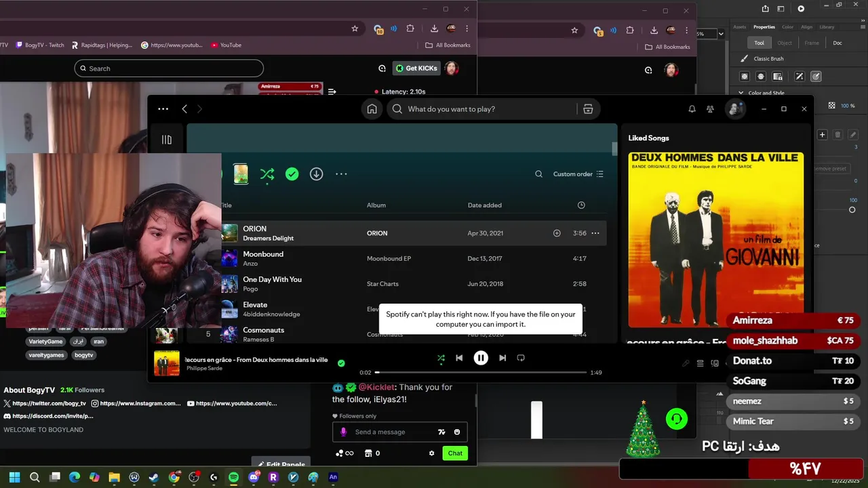Search within the playlist using magnifier
Viewport: 868px width, 488px height.
click(x=538, y=174)
